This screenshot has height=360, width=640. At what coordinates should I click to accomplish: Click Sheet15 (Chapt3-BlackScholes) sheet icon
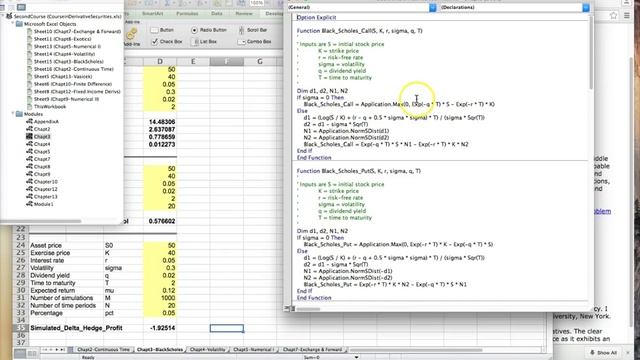click(29, 62)
